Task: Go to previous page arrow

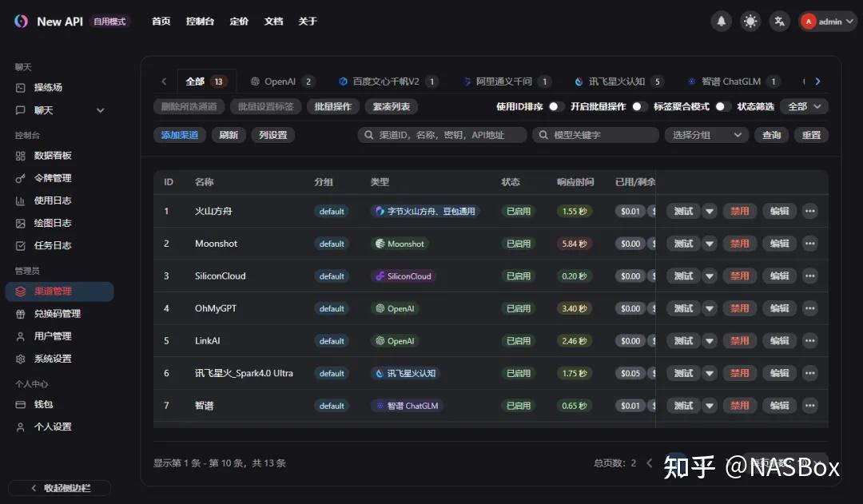Action: (650, 462)
